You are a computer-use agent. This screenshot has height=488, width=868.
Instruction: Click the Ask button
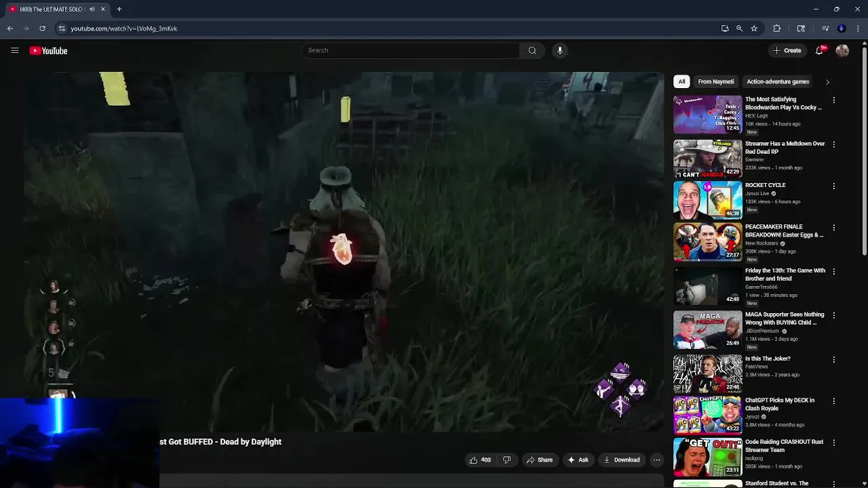pos(578,460)
